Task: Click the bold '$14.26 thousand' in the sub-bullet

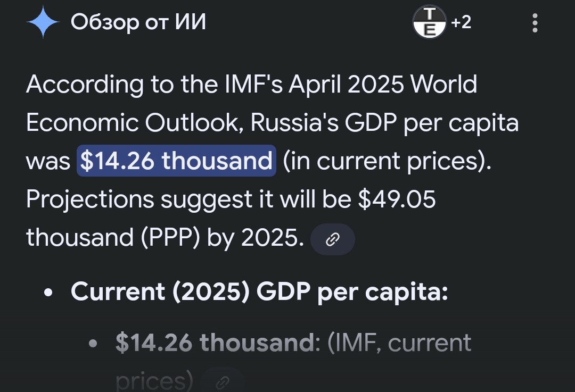Action: pos(215,343)
